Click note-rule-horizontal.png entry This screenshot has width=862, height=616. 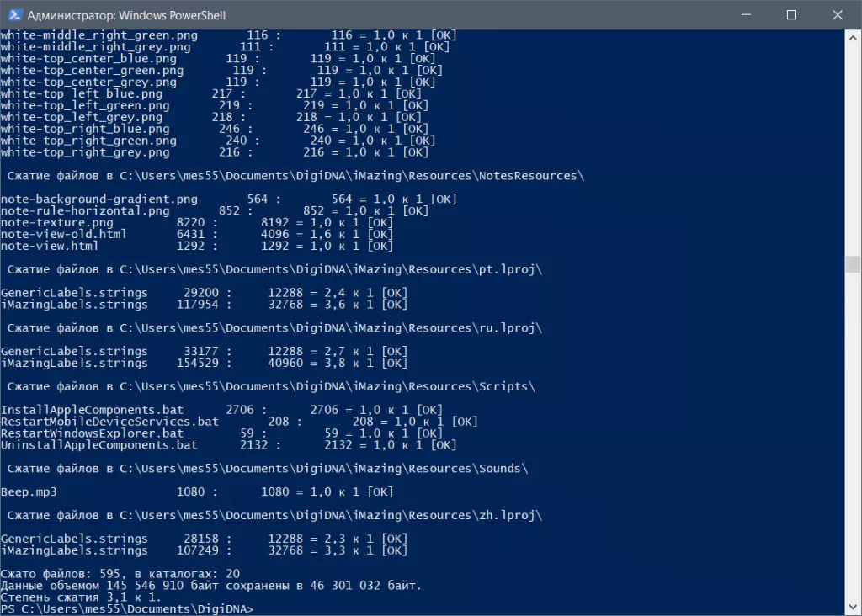215,211
